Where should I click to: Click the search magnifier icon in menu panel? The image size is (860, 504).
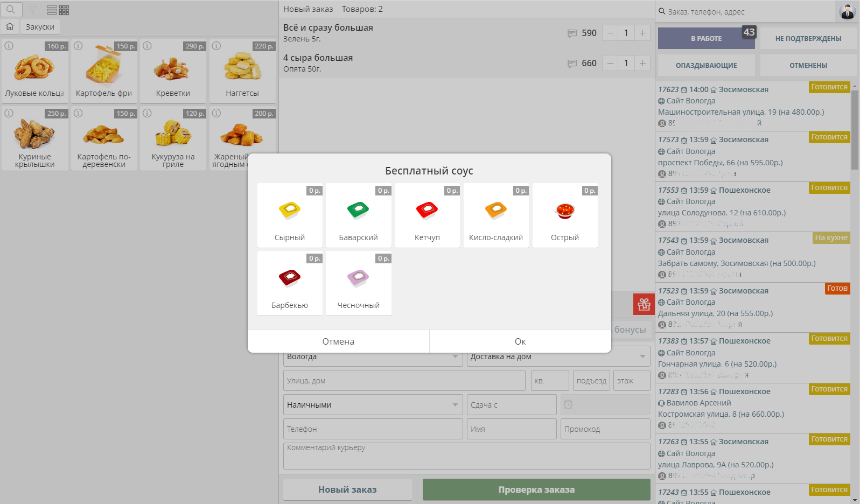[11, 10]
